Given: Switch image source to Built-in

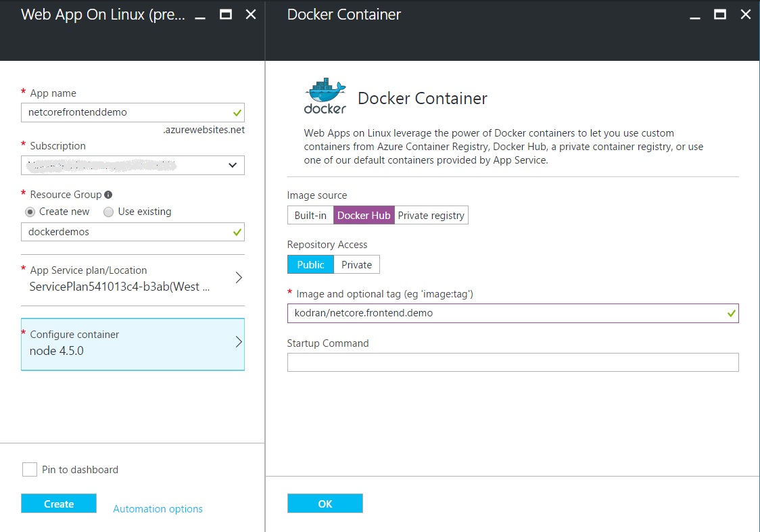Looking at the screenshot, I should click(x=310, y=215).
